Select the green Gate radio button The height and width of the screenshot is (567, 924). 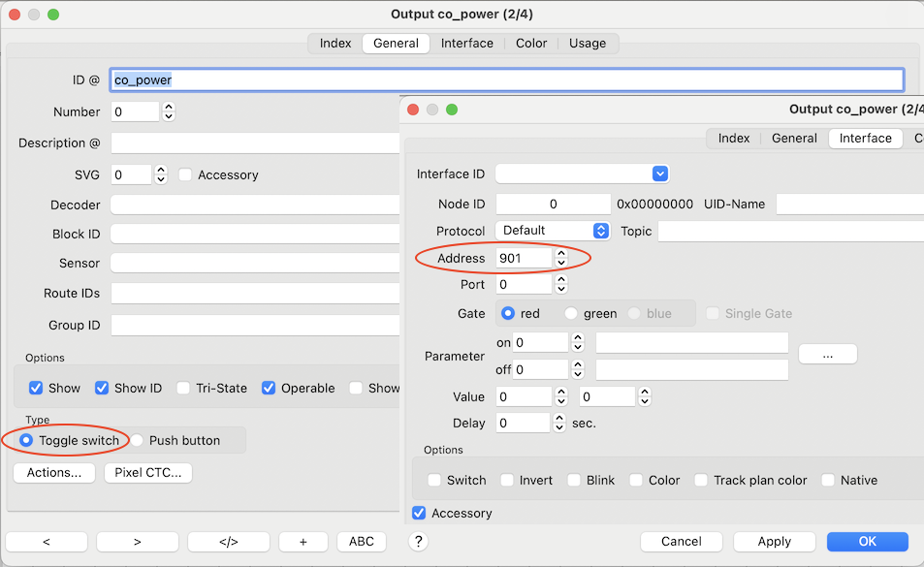click(571, 313)
